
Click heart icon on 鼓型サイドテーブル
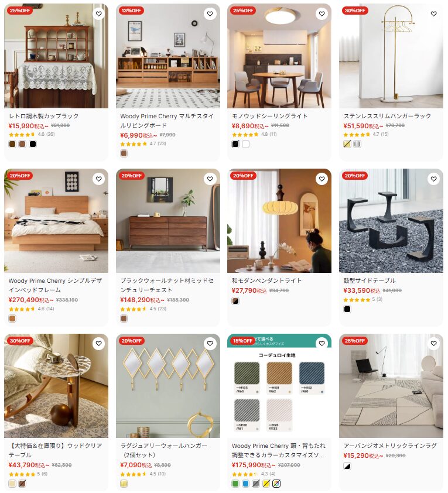(433, 179)
